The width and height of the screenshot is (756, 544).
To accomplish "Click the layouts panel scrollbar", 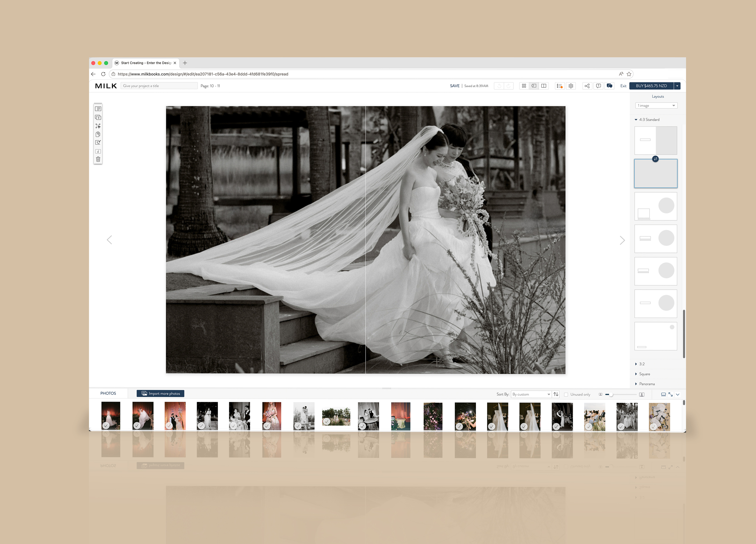I will 684,334.
